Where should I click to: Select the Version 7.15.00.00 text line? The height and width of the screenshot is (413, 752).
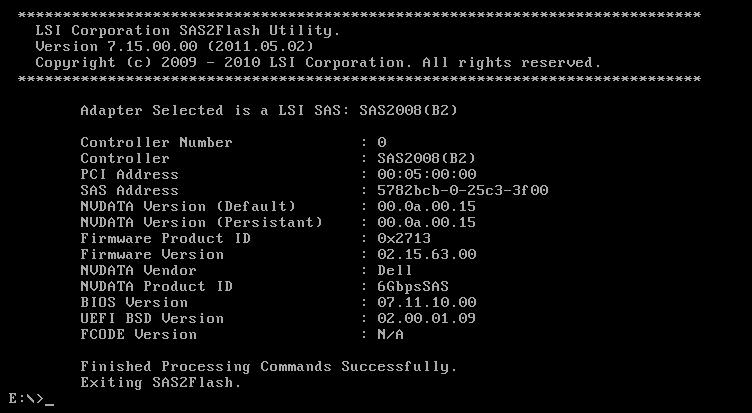click(x=175, y=47)
